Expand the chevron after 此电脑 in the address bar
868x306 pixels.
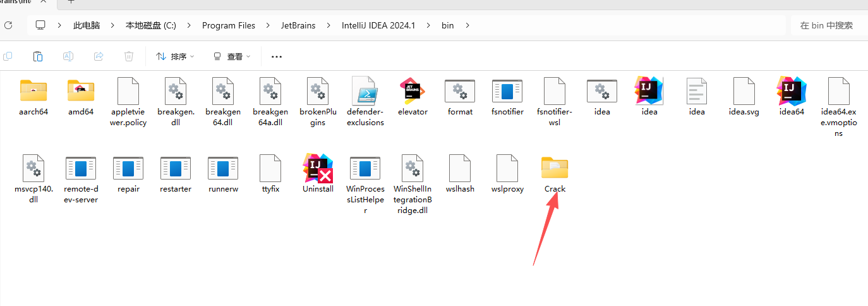point(112,25)
